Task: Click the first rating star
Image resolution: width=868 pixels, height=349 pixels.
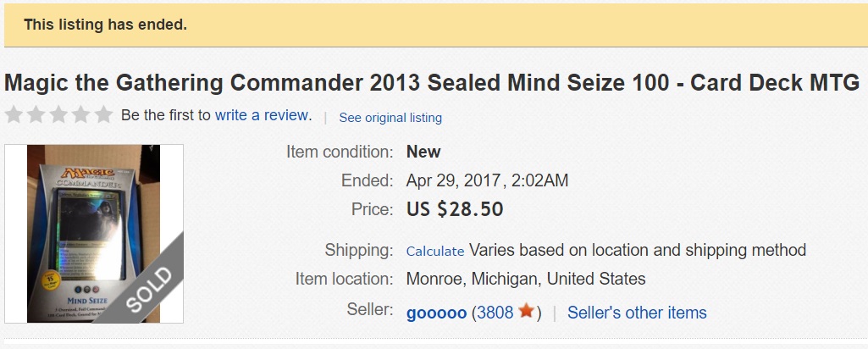Action: point(14,114)
